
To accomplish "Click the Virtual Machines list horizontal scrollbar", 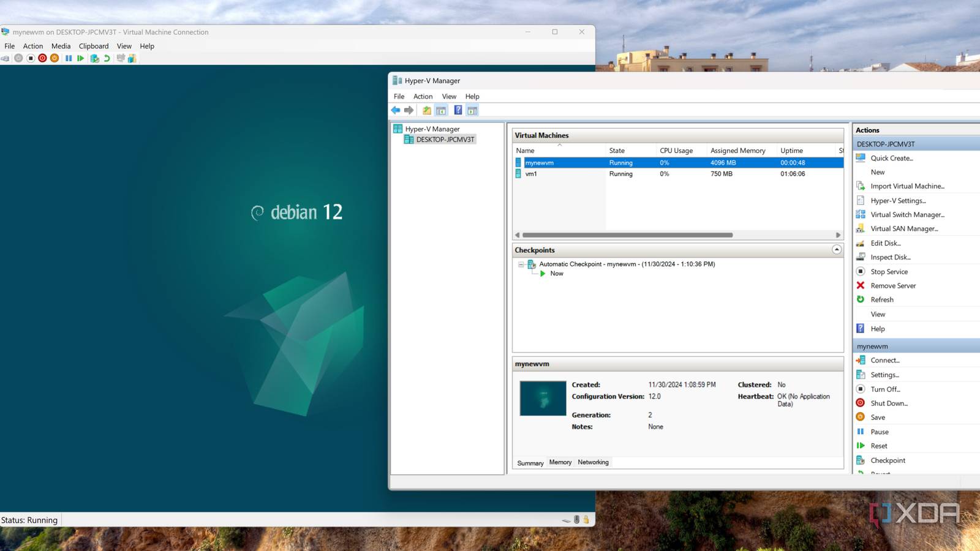I will tap(627, 235).
